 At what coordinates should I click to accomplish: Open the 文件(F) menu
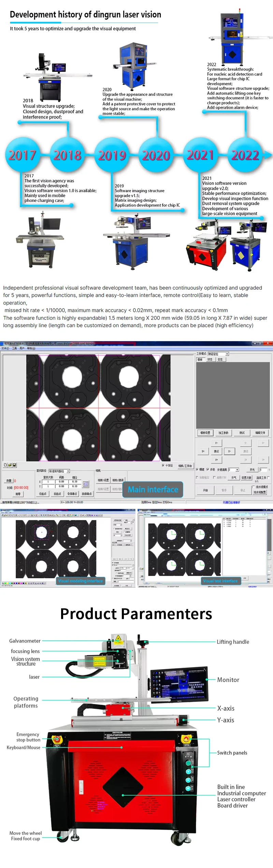[x=5, y=348]
